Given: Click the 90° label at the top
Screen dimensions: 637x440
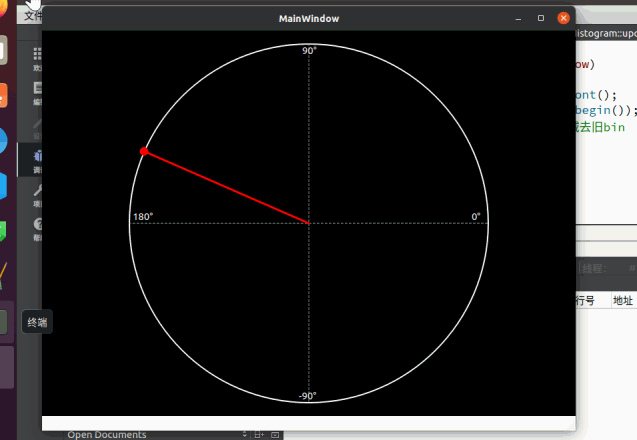Looking at the screenshot, I should pos(309,50).
